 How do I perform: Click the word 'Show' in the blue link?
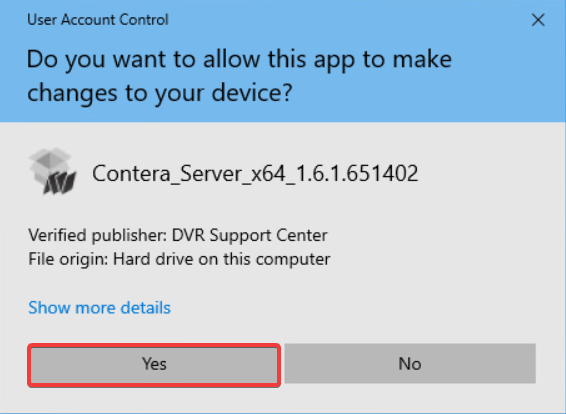pos(49,308)
